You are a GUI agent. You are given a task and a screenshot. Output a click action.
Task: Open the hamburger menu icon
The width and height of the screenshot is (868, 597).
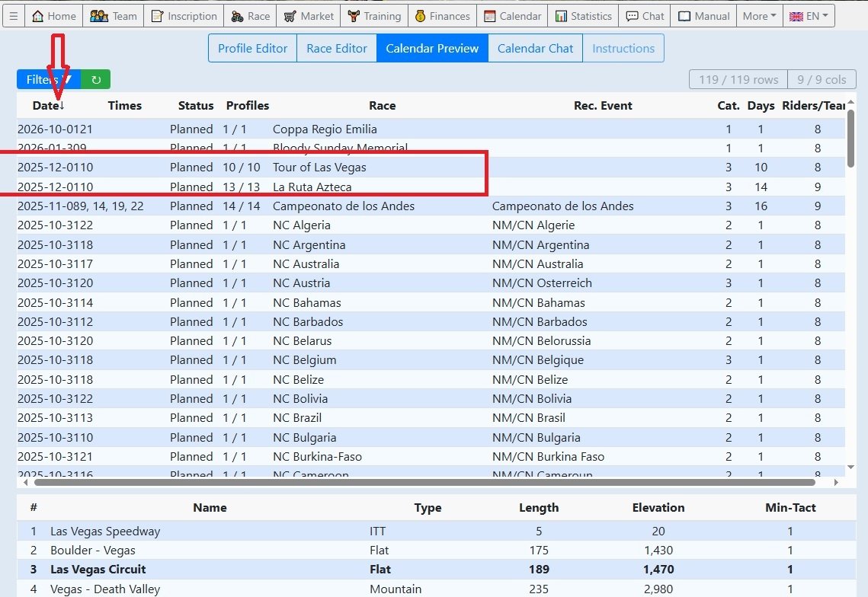click(x=13, y=16)
